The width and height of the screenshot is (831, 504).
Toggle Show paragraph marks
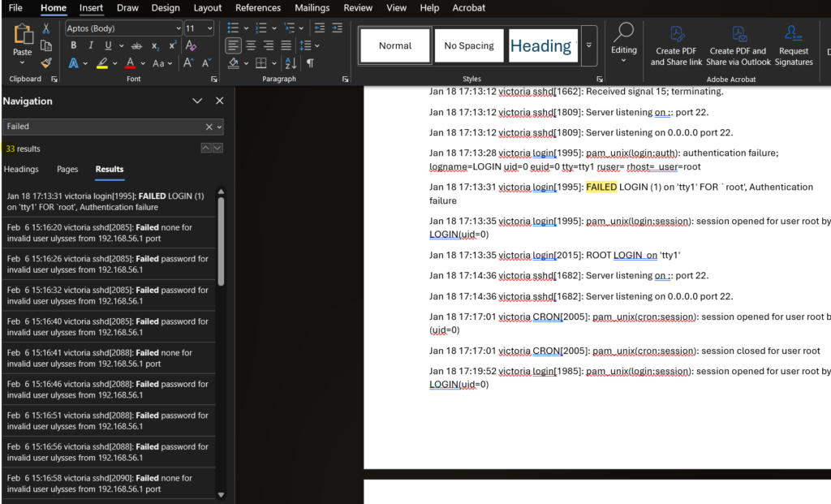click(x=310, y=63)
